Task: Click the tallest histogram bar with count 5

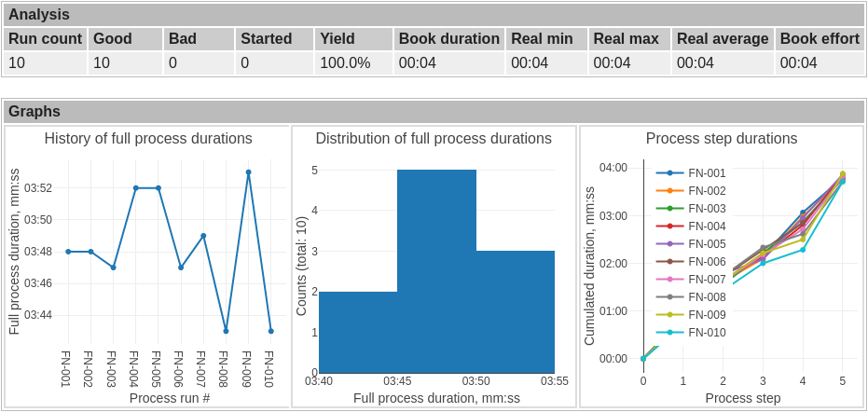Action: point(436,271)
